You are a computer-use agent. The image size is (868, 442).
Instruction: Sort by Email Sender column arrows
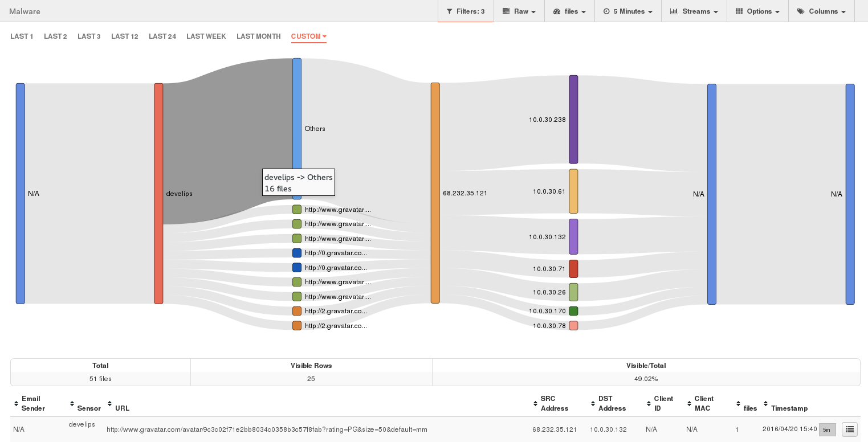click(16, 403)
